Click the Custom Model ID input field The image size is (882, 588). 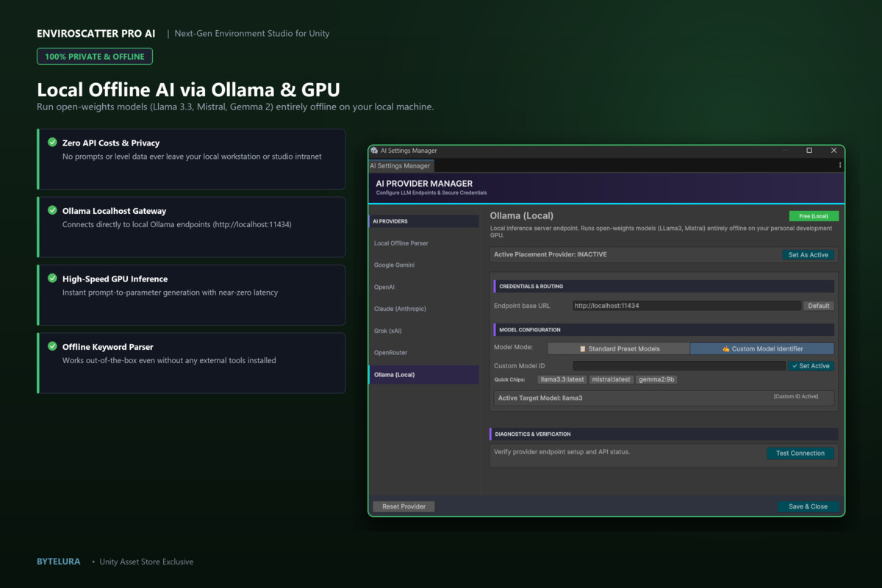point(679,366)
